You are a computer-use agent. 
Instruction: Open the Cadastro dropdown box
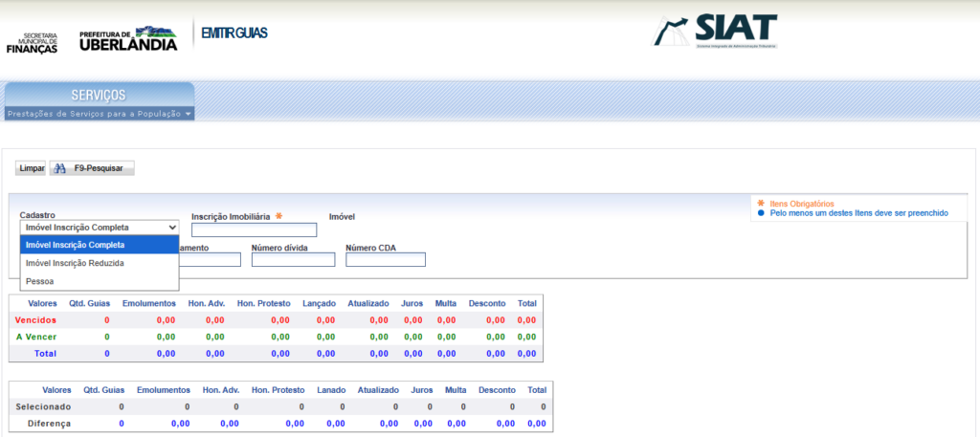(x=100, y=228)
